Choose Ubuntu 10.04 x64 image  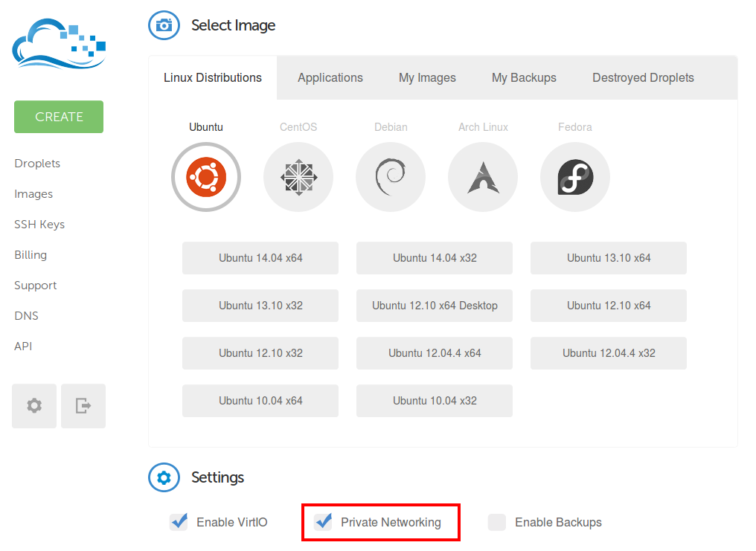[x=260, y=401]
